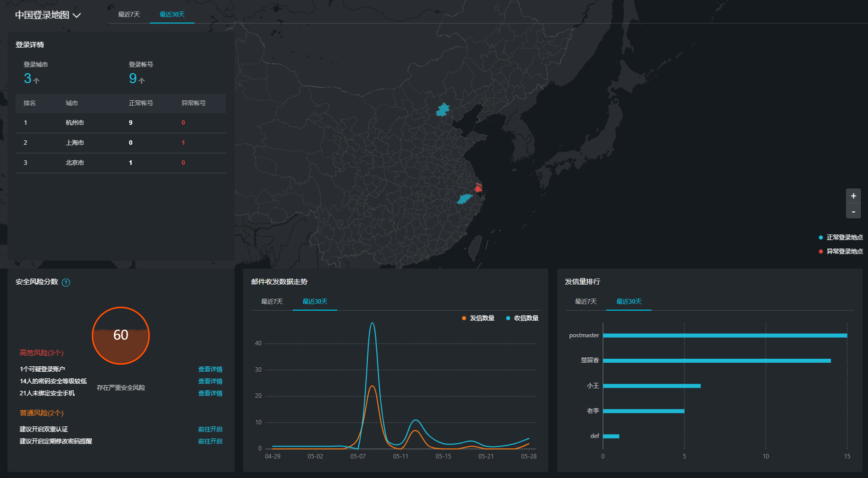The image size is (868, 478).
Task: View details for 1个可疑登录账户
Action: tap(210, 369)
